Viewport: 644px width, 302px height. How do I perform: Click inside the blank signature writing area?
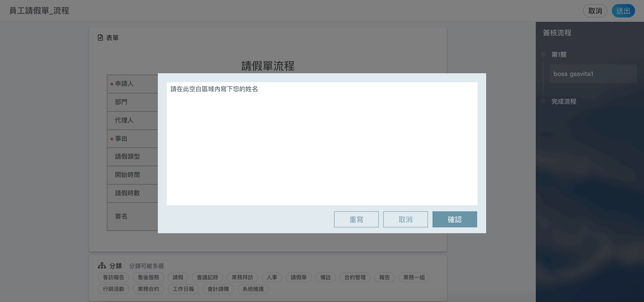322,149
